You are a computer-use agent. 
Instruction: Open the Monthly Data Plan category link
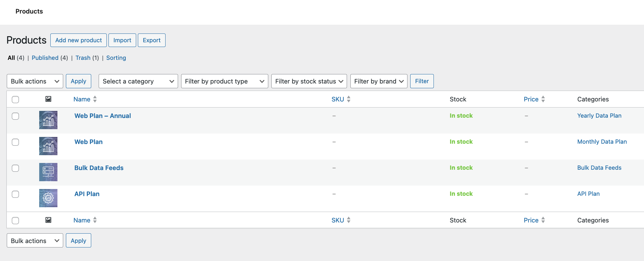coord(602,142)
